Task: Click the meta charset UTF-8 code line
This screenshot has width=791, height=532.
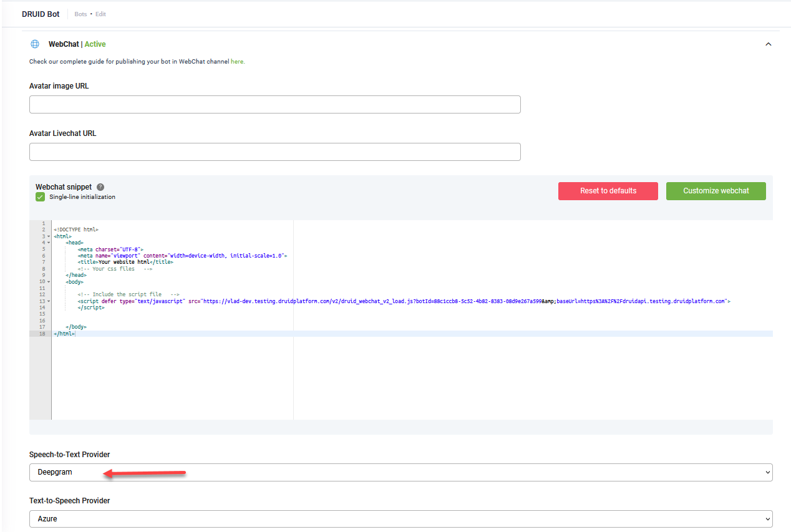Action: [110, 249]
